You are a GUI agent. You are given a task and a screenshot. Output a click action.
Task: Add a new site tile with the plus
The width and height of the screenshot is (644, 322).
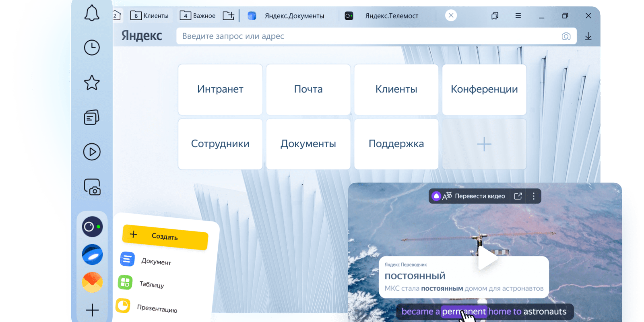[x=484, y=144]
